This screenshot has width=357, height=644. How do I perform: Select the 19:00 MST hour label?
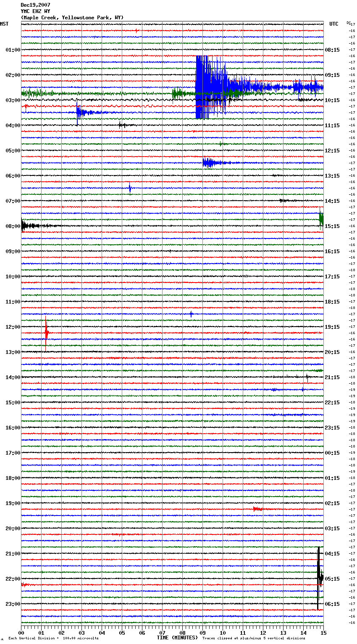(x=13, y=503)
